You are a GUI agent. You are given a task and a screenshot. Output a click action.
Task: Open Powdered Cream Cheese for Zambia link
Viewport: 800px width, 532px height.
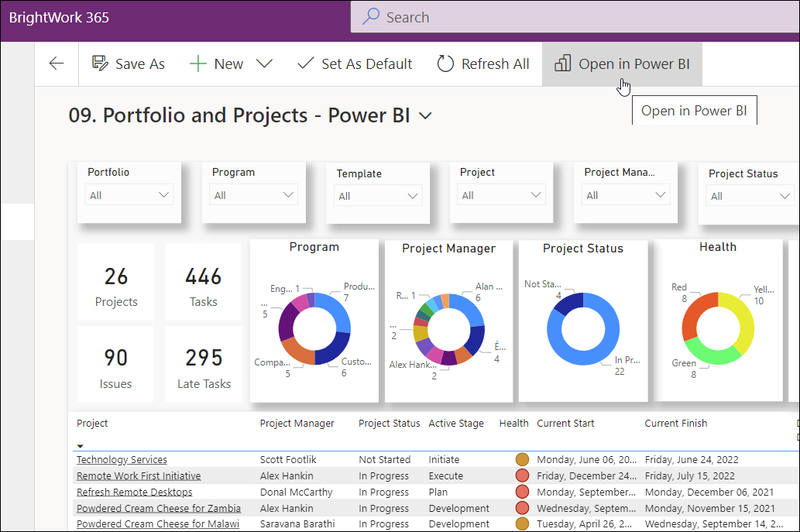(x=159, y=509)
